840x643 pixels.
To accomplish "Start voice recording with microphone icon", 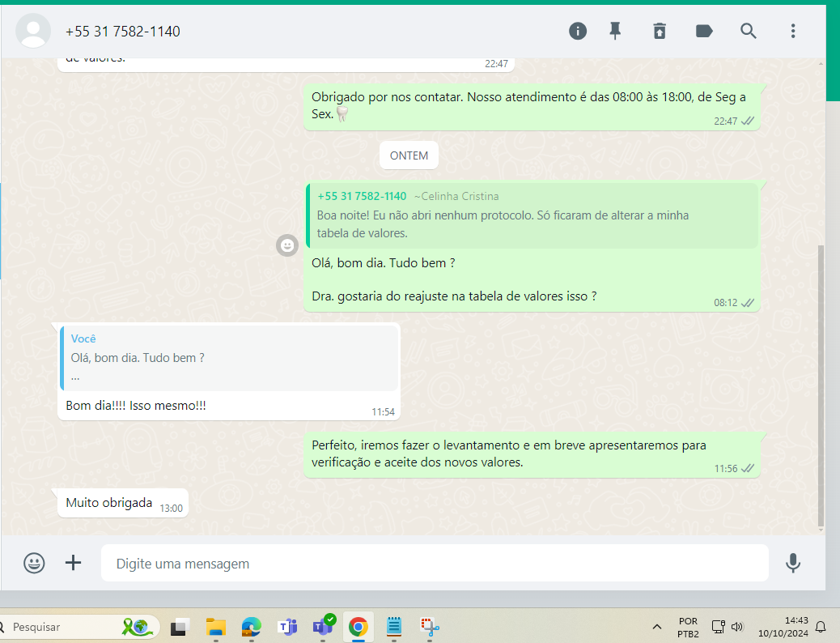I will tap(793, 563).
